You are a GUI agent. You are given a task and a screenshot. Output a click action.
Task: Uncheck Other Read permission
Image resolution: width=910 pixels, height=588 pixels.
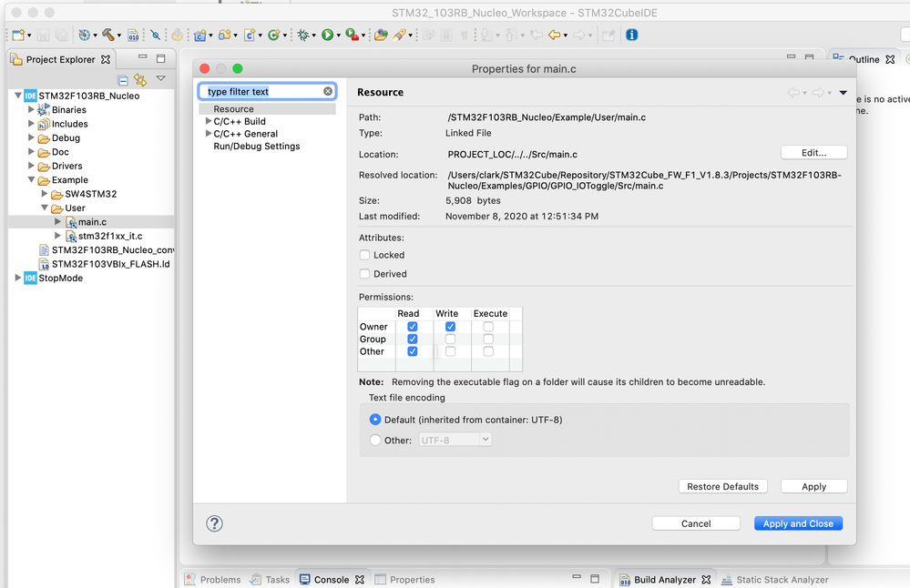[x=412, y=351]
